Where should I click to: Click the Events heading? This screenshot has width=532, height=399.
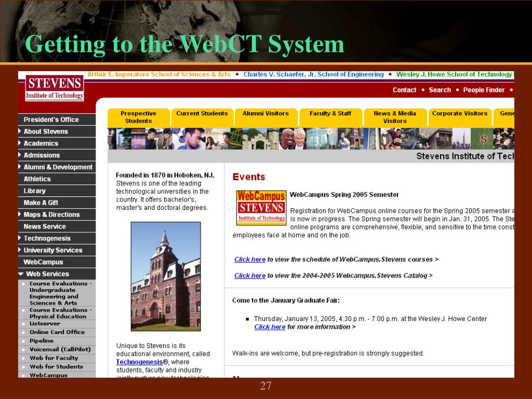click(x=249, y=177)
